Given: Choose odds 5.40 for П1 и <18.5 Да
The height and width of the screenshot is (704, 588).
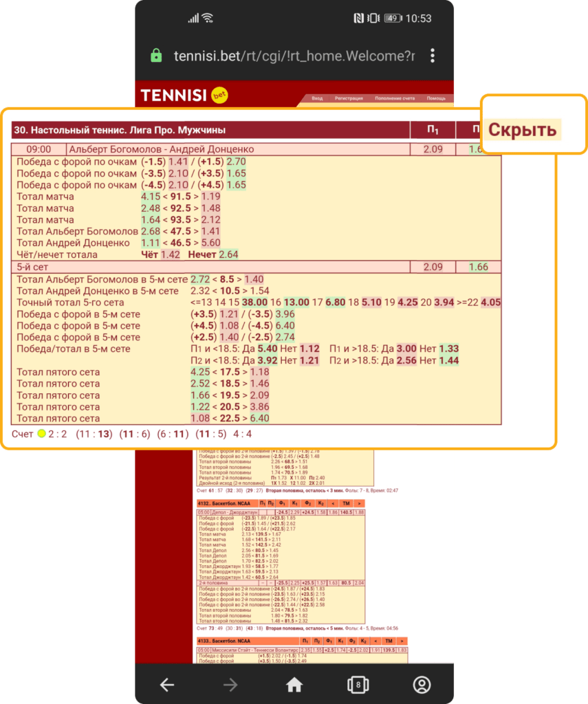Looking at the screenshot, I should (x=268, y=349).
